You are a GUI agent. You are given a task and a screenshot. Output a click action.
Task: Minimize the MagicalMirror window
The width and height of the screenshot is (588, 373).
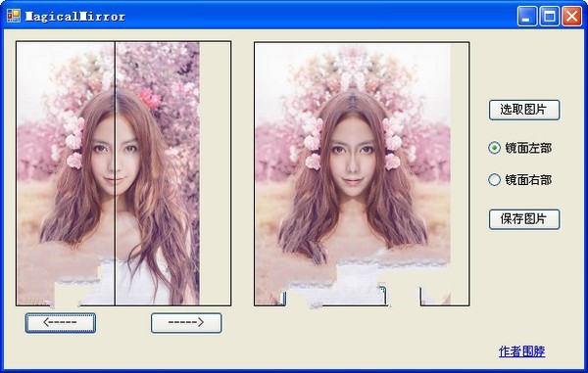coord(527,16)
